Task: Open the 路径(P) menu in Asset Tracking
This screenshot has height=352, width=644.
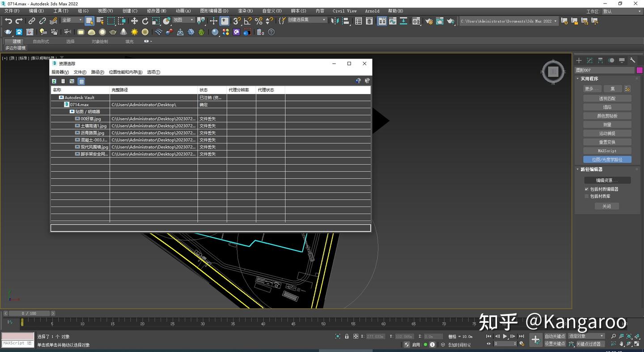Action: (x=97, y=72)
